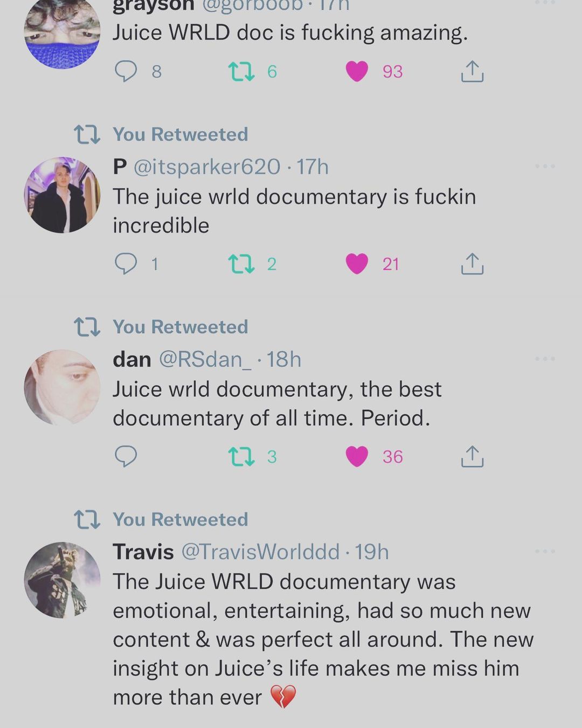Viewport: 582px width, 728px height.
Task: Click retweet icon on dan's tweet
Action: [x=241, y=456]
